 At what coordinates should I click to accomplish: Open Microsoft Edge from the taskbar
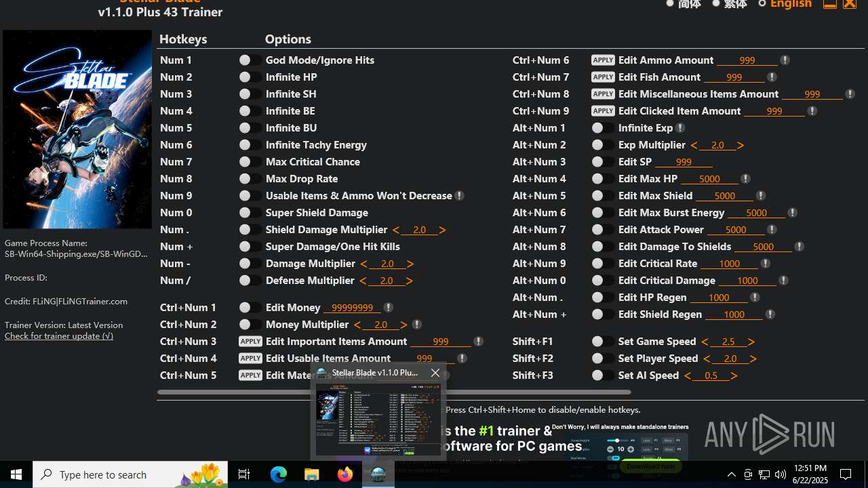pos(279,474)
